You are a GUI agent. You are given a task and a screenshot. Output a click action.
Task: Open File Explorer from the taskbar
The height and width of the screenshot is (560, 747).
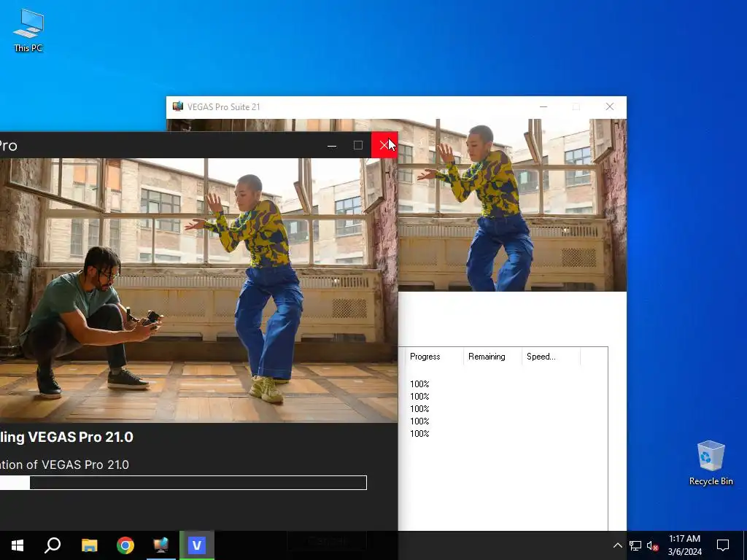(89, 545)
